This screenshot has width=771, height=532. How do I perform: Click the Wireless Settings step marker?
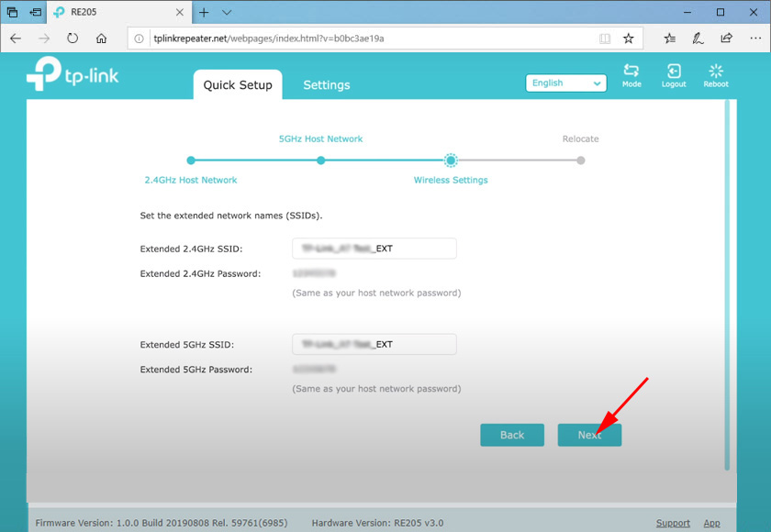451,161
